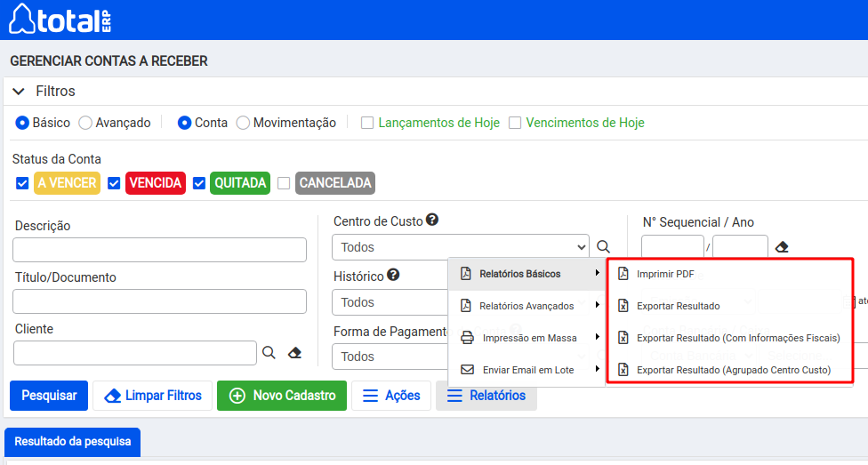868x465 pixels.
Task: Click the Ano input field
Action: click(740, 246)
